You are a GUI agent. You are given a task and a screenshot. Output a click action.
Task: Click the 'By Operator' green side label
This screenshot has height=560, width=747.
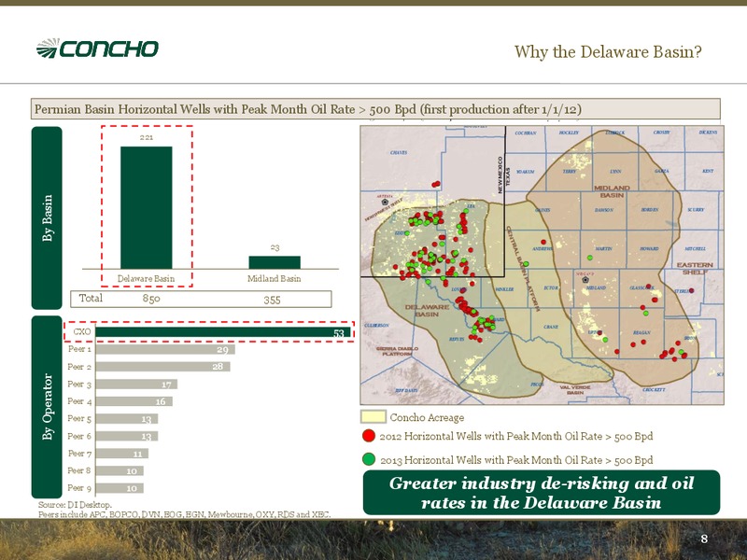(47, 407)
